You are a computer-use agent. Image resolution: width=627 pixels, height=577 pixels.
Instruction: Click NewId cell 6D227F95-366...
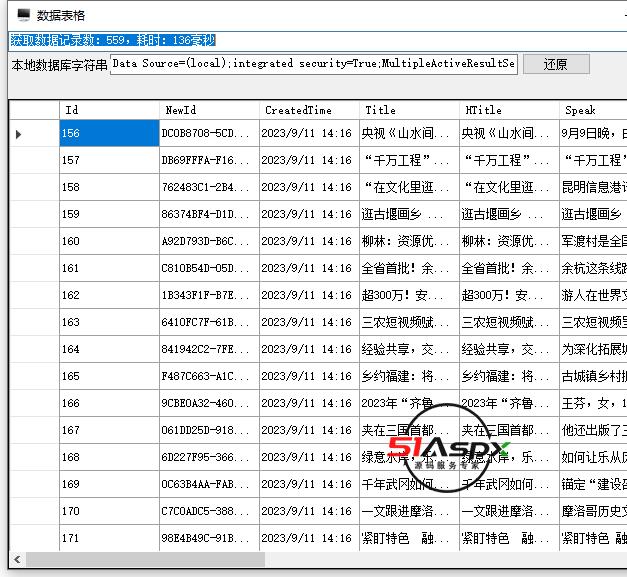[x=209, y=457]
